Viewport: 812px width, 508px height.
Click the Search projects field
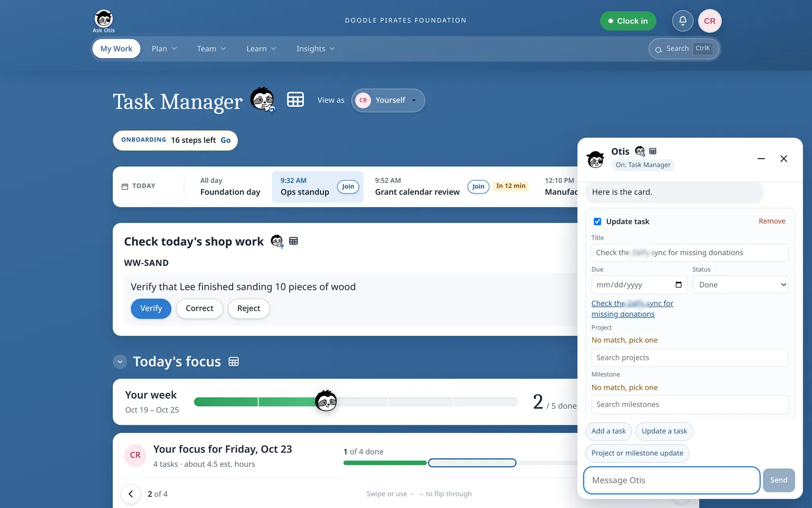pos(690,358)
